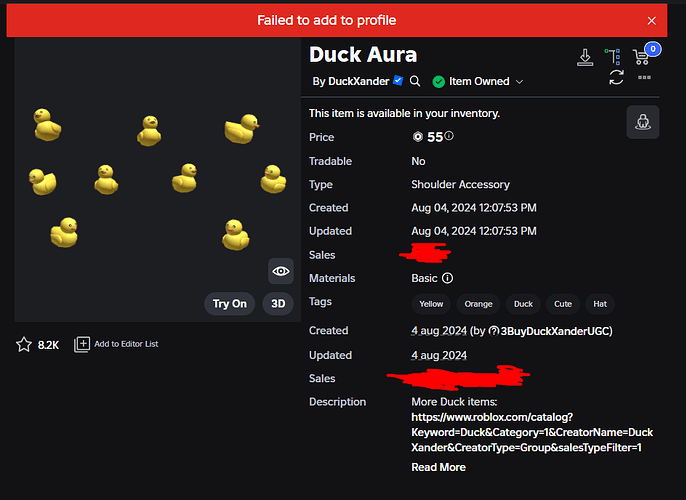
Task: Click the question icon before 3BuyDuckXanderUGC
Action: (x=494, y=331)
